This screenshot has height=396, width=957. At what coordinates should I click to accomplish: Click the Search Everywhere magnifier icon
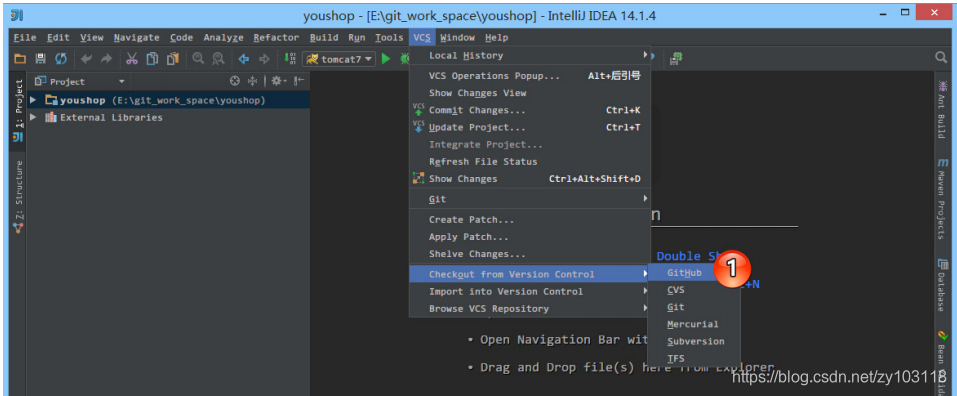pyautogui.click(x=941, y=57)
